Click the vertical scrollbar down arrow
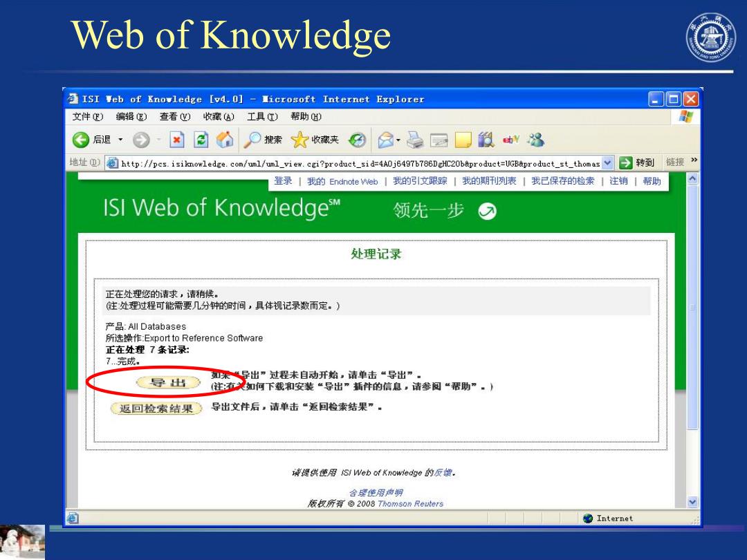 point(692,502)
